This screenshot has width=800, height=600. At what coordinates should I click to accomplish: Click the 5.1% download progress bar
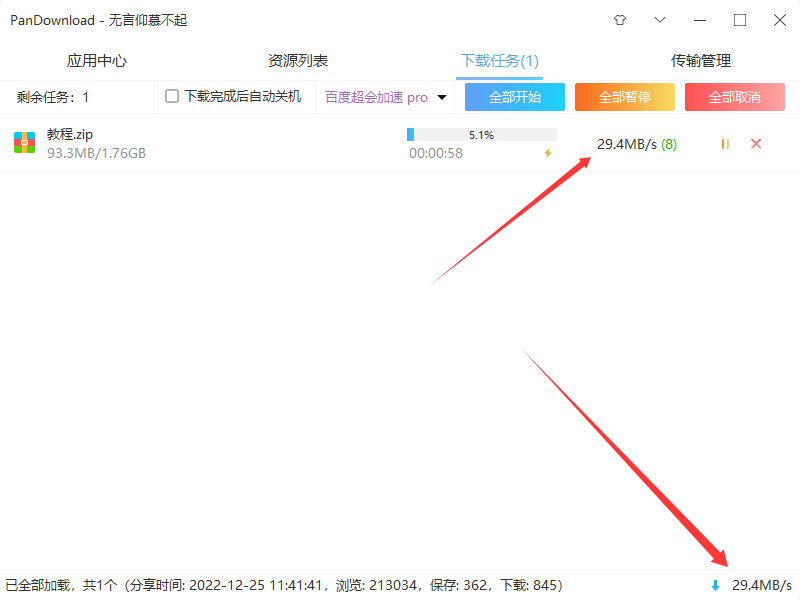pos(482,135)
